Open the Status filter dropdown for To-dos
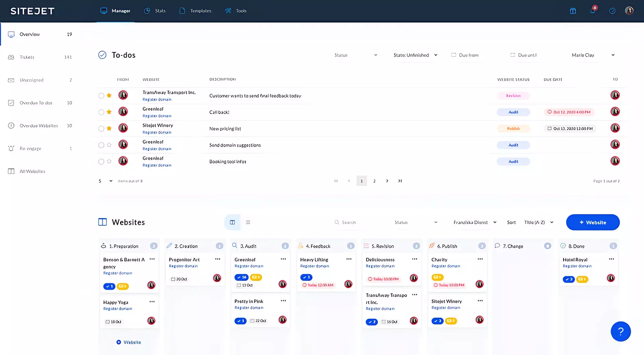644x355 pixels. coord(356,55)
